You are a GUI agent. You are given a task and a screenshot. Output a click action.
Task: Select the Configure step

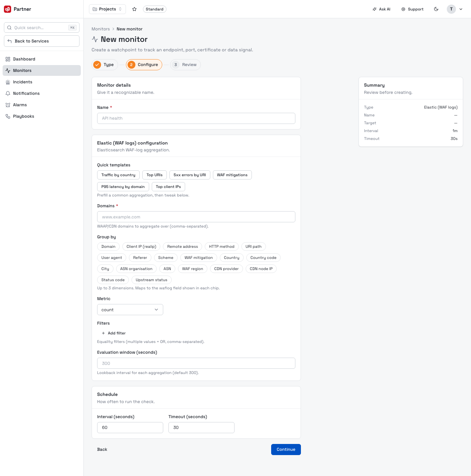tap(144, 65)
